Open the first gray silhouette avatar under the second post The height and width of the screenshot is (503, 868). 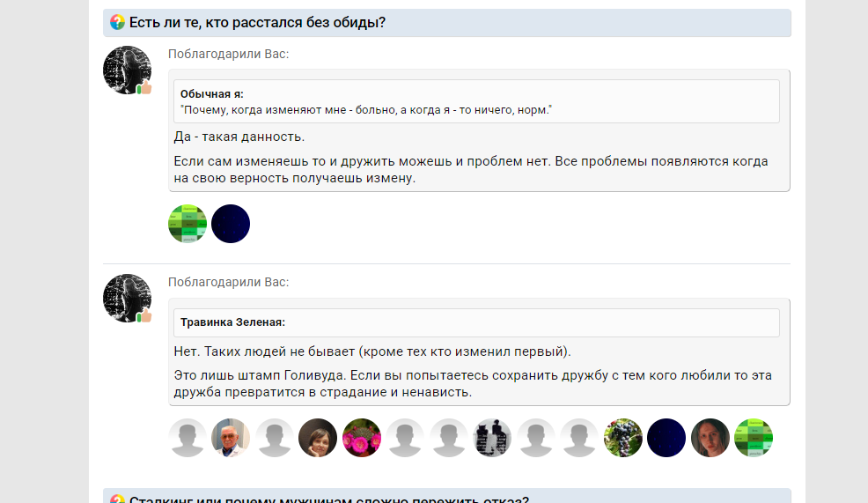tap(188, 438)
